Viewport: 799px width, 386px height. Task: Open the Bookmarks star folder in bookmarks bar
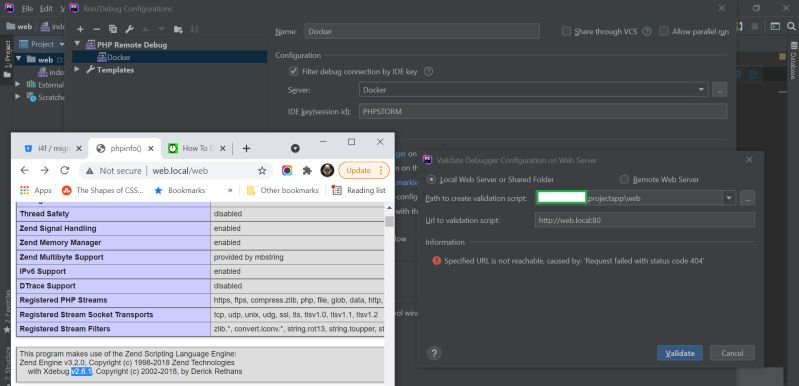(179, 190)
